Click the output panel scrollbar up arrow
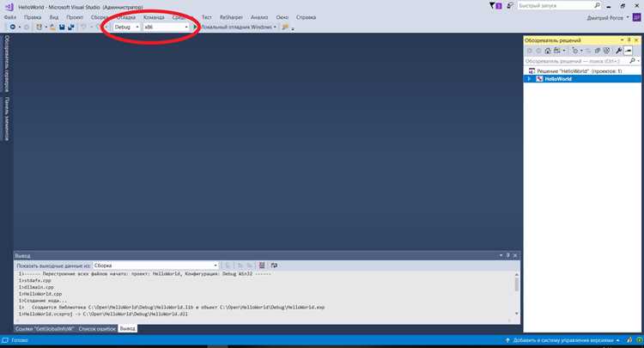644x348 pixels. (x=516, y=274)
